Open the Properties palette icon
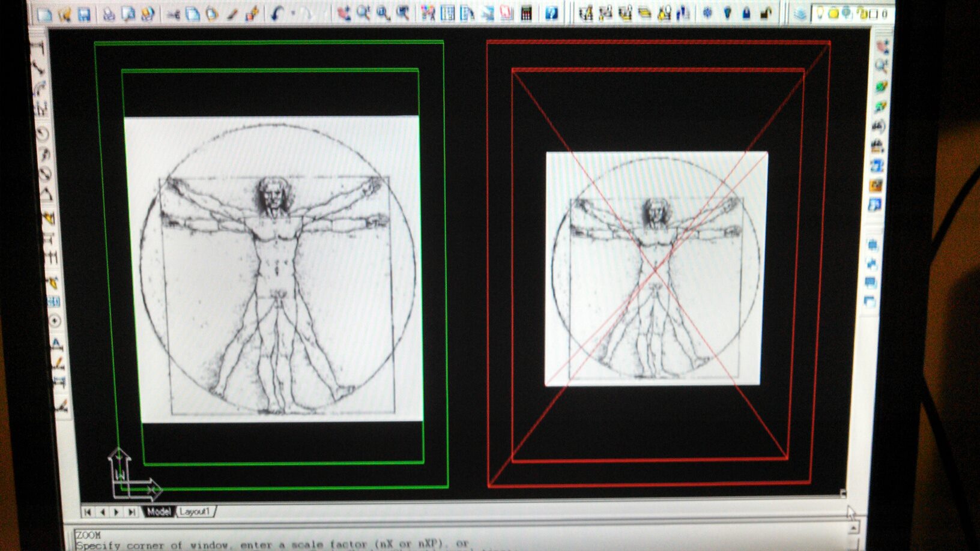The height and width of the screenshot is (551, 980). point(428,13)
